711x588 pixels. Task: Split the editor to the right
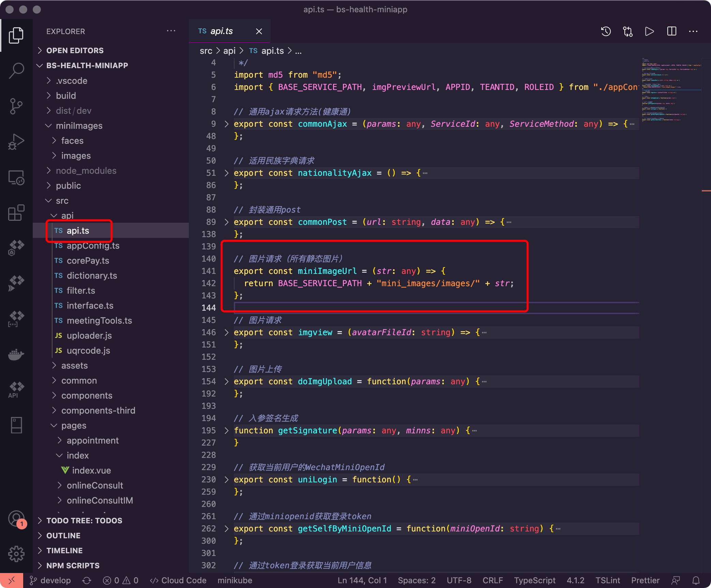tap(671, 31)
